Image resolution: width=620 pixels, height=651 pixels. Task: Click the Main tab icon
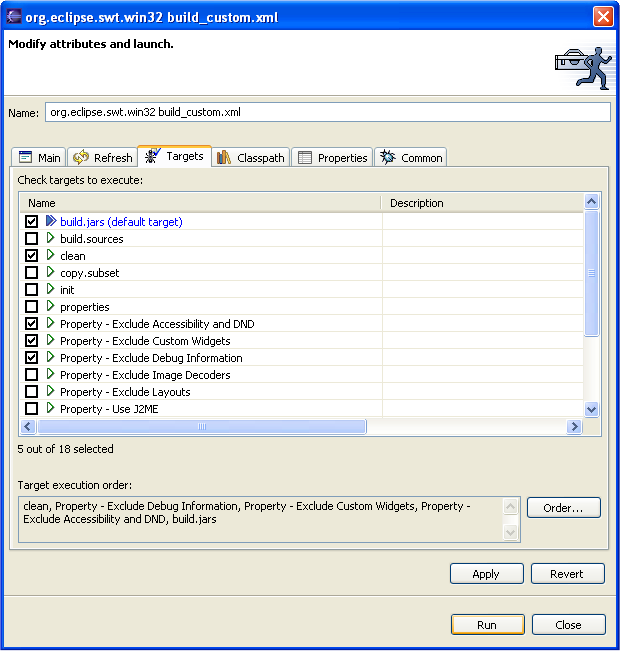point(25,157)
